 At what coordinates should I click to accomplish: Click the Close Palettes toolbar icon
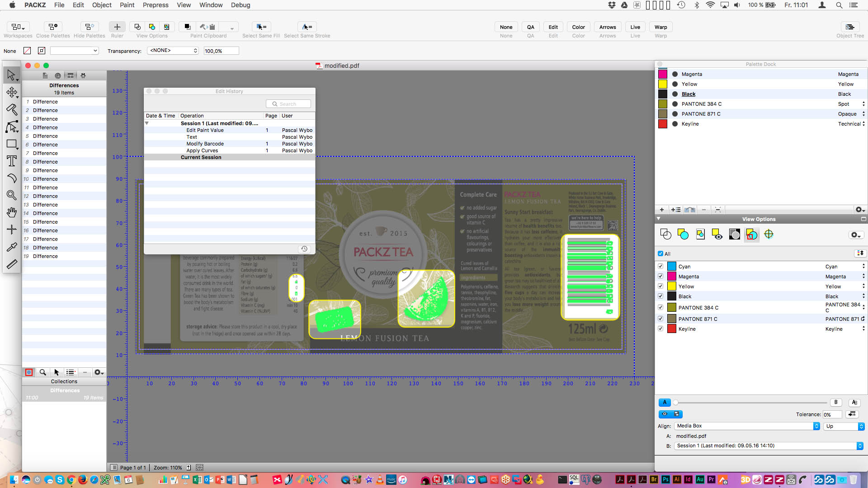pos(53,27)
